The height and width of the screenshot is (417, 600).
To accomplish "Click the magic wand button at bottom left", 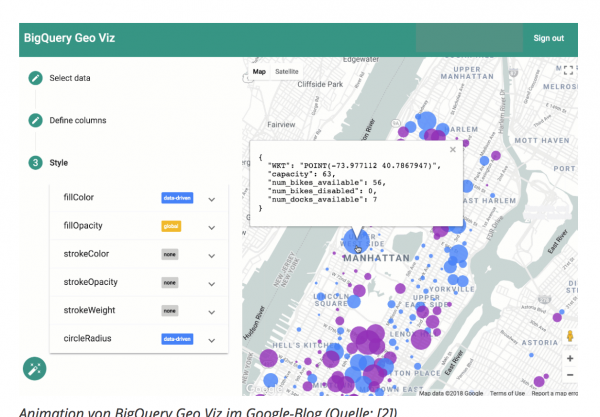I will 35,368.
